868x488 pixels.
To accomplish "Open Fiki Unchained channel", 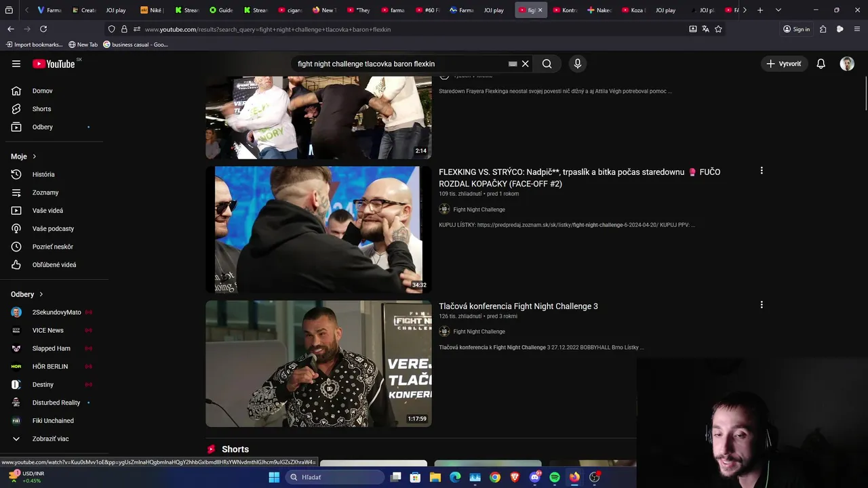I will [x=54, y=421].
